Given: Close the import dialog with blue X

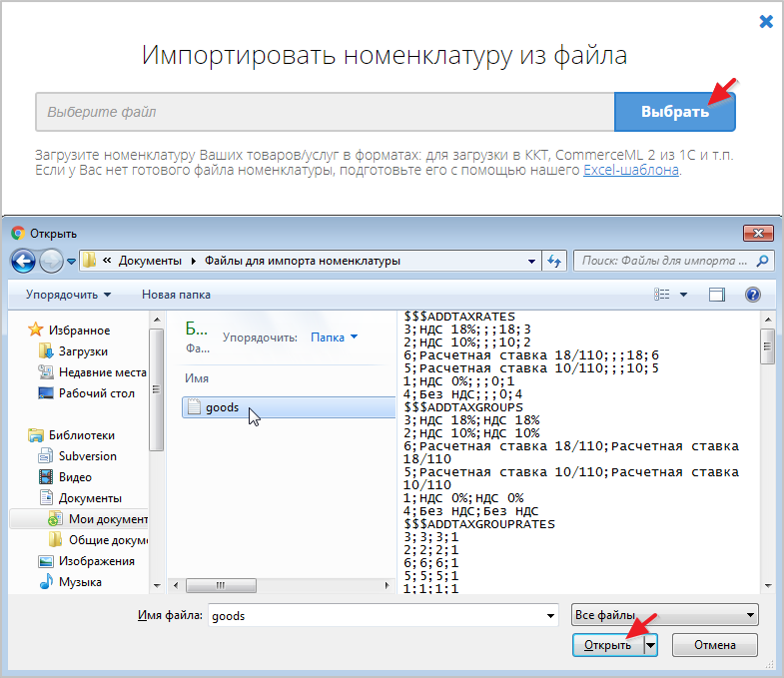Looking at the screenshot, I should tap(766, 21).
